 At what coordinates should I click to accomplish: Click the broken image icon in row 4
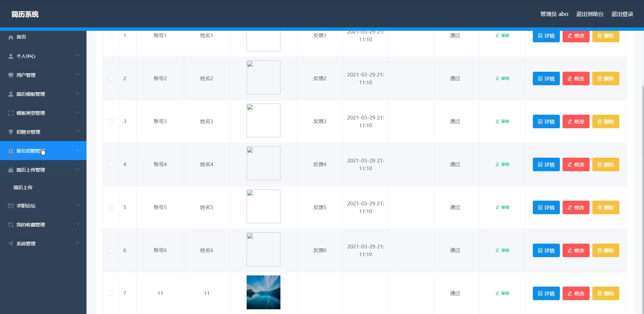(250, 150)
